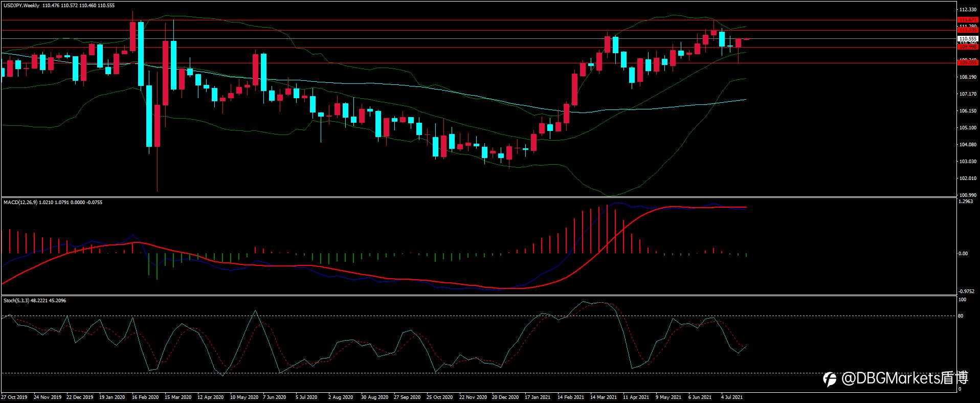Click the 100.990 price scale label
The image size is (980, 403).
pyautogui.click(x=968, y=195)
